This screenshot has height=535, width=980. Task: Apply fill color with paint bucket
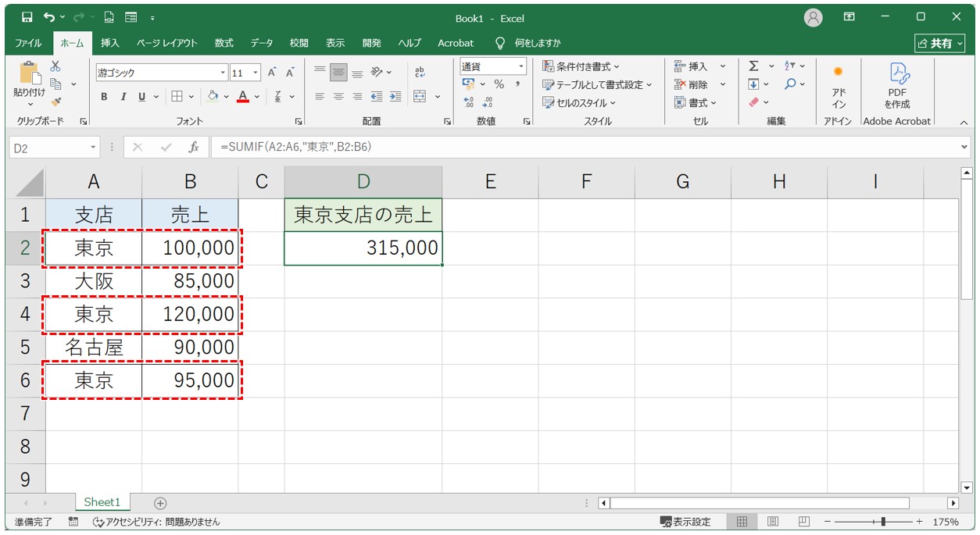pyautogui.click(x=213, y=97)
